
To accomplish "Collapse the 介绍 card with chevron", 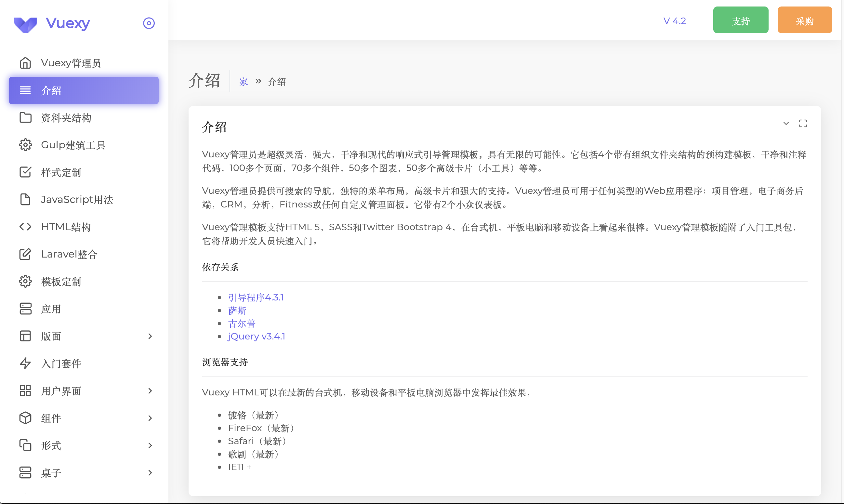I will tap(786, 123).
